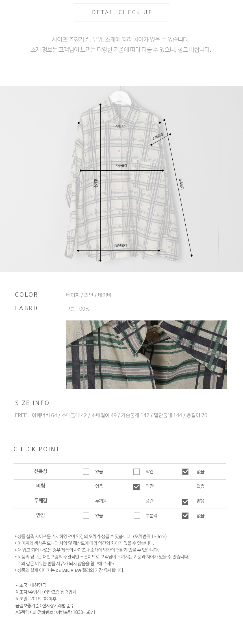Click the 어깨너비 measurement label
The width and height of the screenshot is (243, 644).
[x=120, y=126]
